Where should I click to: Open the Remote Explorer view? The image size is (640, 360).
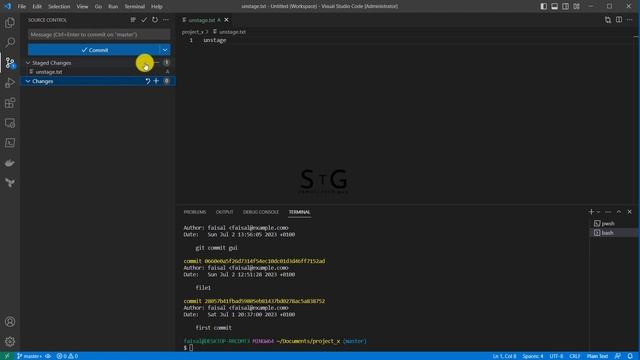[x=10, y=123]
